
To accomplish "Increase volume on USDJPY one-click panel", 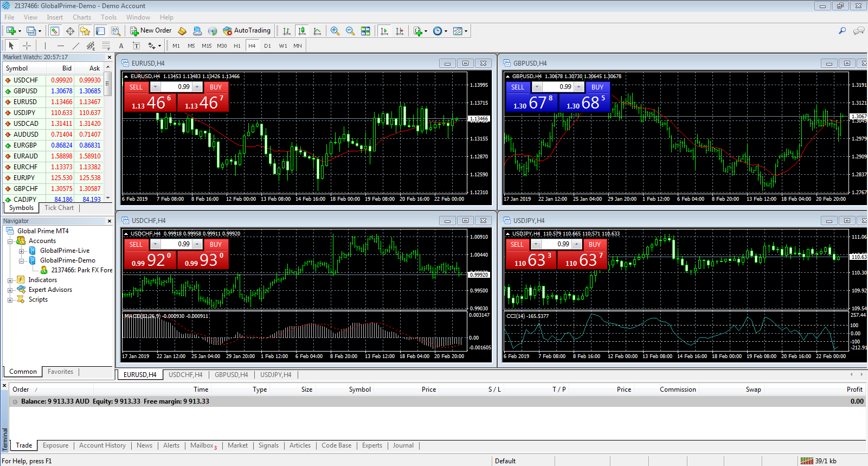I will [x=577, y=244].
